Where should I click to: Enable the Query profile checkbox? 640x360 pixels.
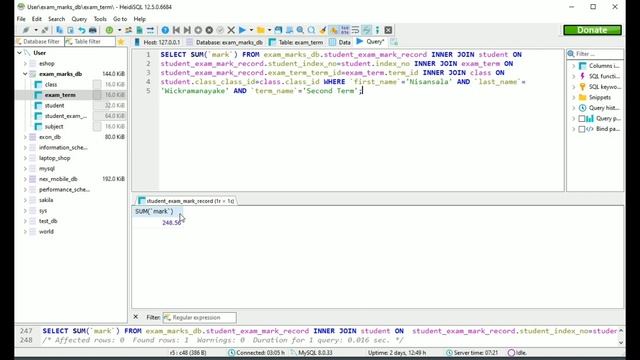[582, 118]
